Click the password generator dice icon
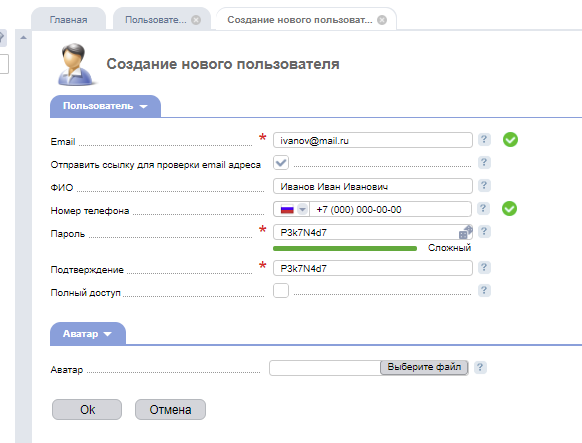Image resolution: width=582 pixels, height=443 pixels. (x=465, y=232)
